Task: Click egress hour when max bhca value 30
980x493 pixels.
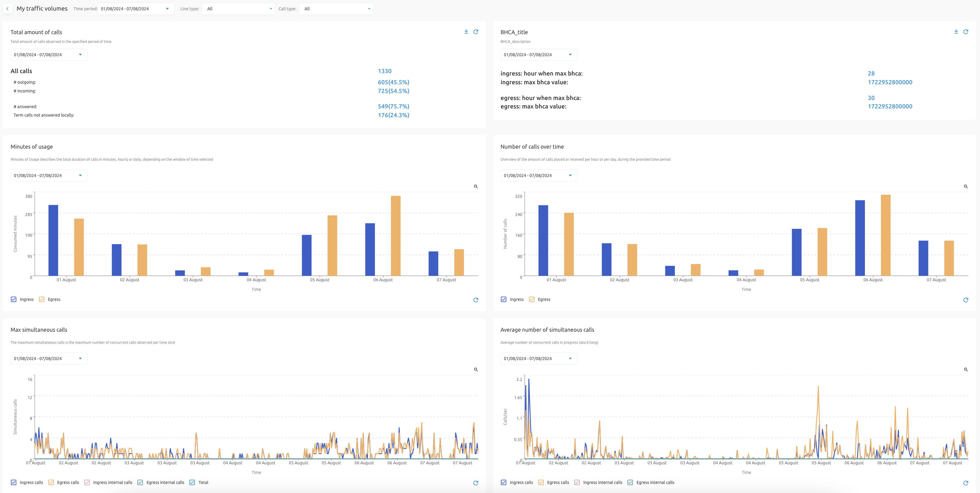Action: [x=871, y=98]
